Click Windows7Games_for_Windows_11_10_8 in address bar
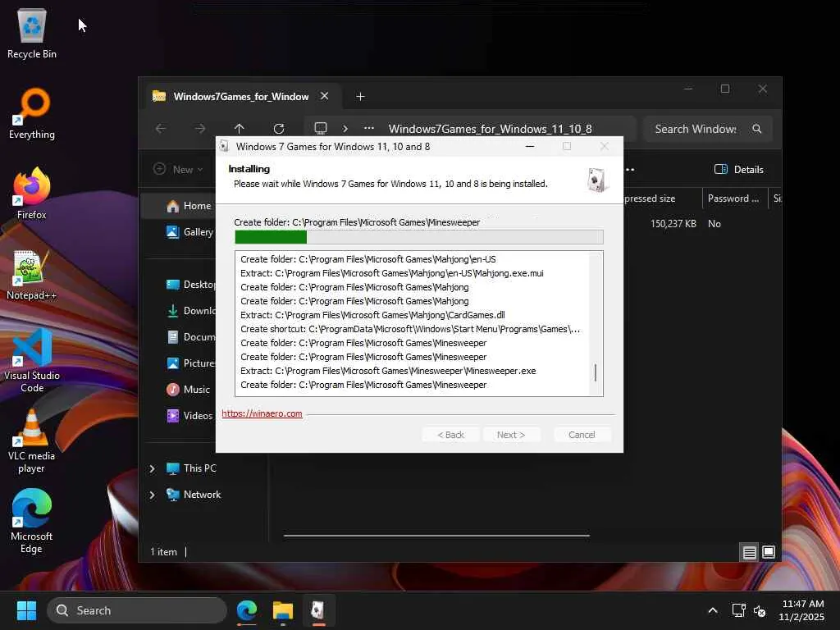840x630 pixels. 491,129
